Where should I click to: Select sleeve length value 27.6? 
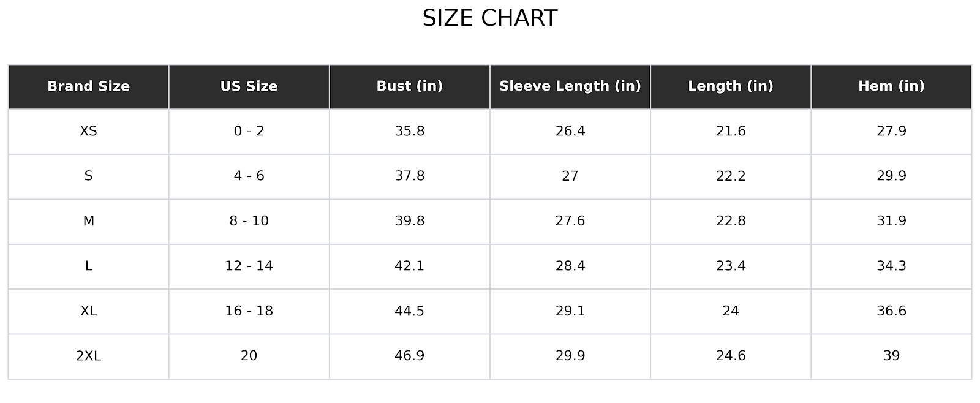point(570,221)
